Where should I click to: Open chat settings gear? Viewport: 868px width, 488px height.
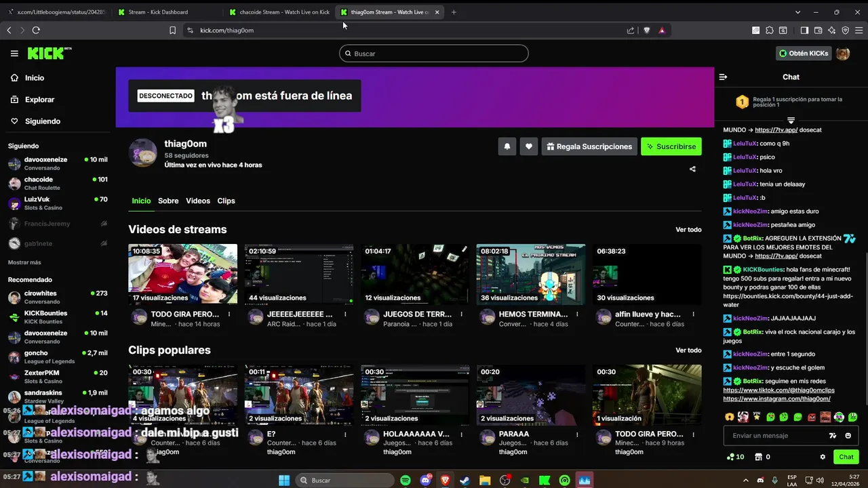click(x=823, y=457)
